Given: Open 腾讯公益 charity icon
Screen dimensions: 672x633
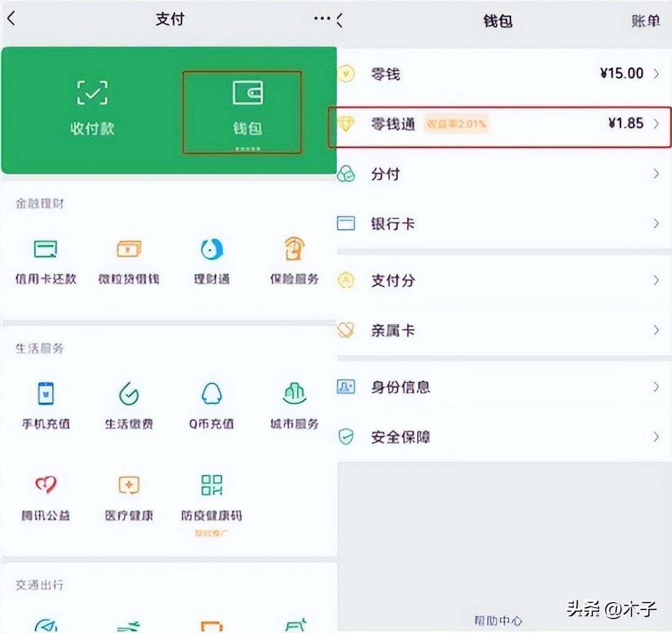Looking at the screenshot, I should (x=45, y=485).
